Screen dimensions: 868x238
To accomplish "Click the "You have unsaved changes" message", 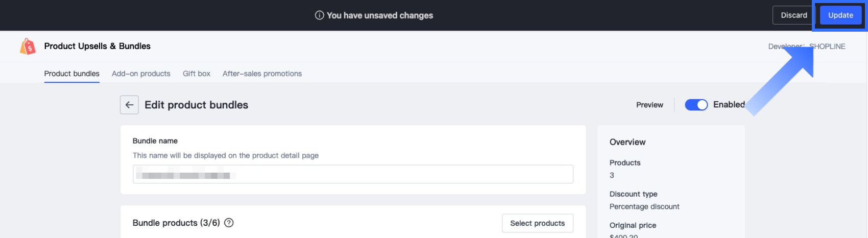I will (x=380, y=15).
